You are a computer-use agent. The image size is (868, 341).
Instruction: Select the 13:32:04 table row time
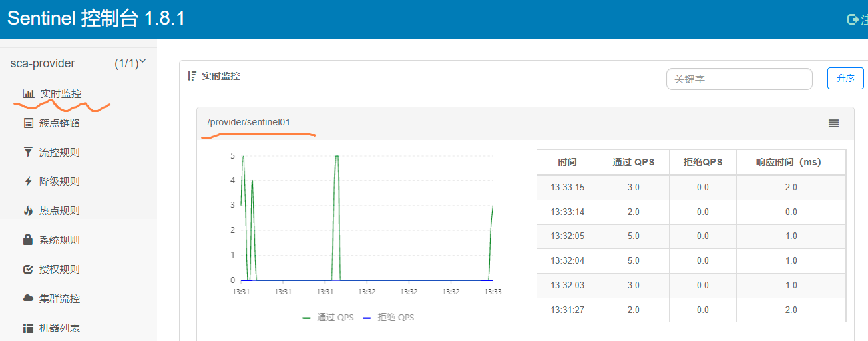[567, 261]
